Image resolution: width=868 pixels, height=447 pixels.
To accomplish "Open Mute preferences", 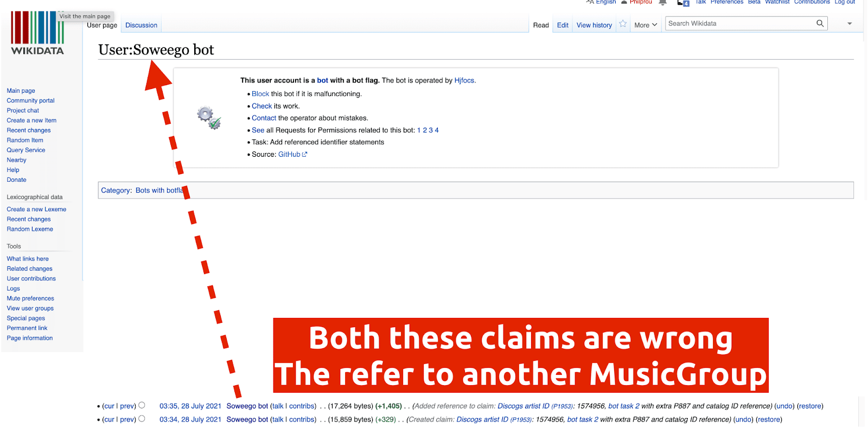I will 30,298.
